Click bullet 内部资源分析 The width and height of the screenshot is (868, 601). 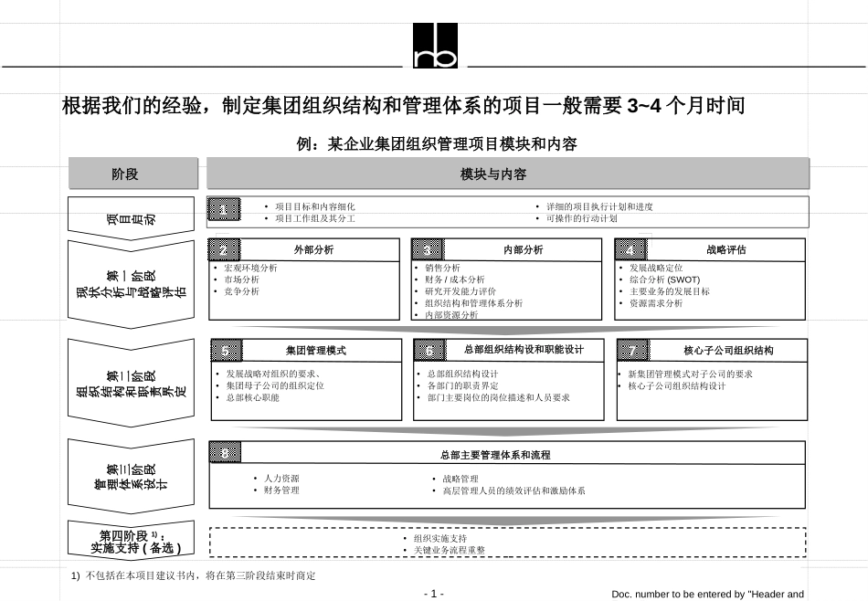[451, 315]
